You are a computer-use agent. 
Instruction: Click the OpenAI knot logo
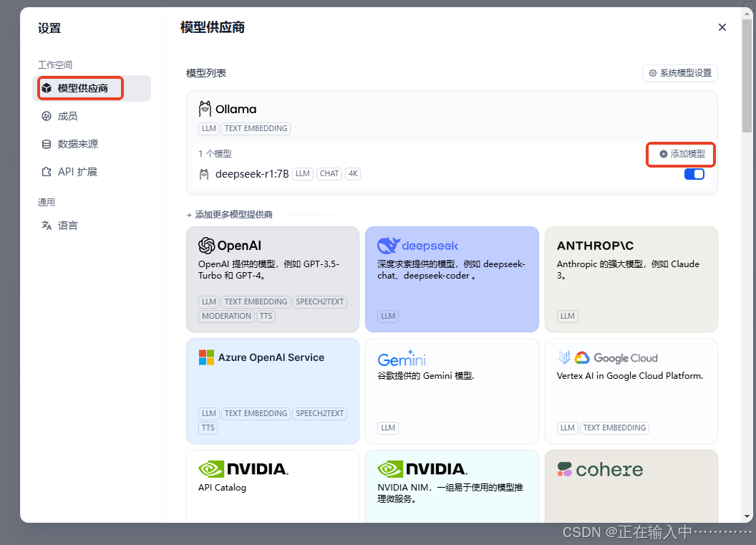coord(206,246)
